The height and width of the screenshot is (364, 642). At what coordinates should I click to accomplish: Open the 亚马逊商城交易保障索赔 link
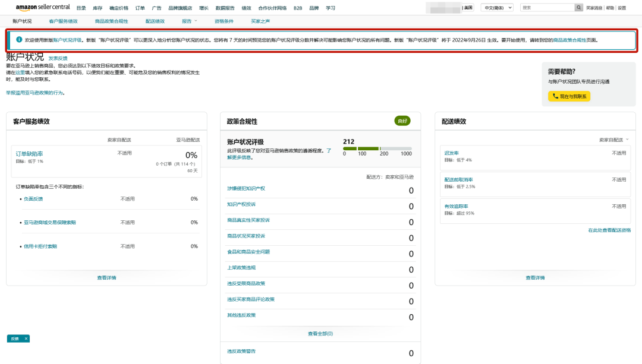click(x=49, y=223)
